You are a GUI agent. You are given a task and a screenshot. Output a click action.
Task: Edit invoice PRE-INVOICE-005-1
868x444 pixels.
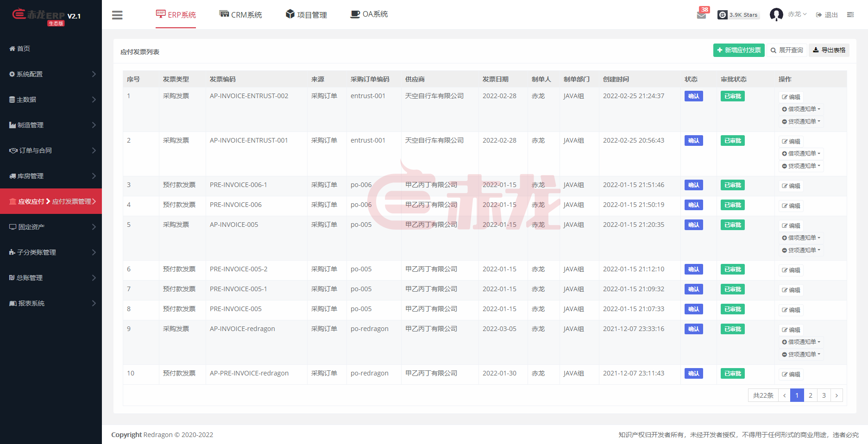coord(791,290)
